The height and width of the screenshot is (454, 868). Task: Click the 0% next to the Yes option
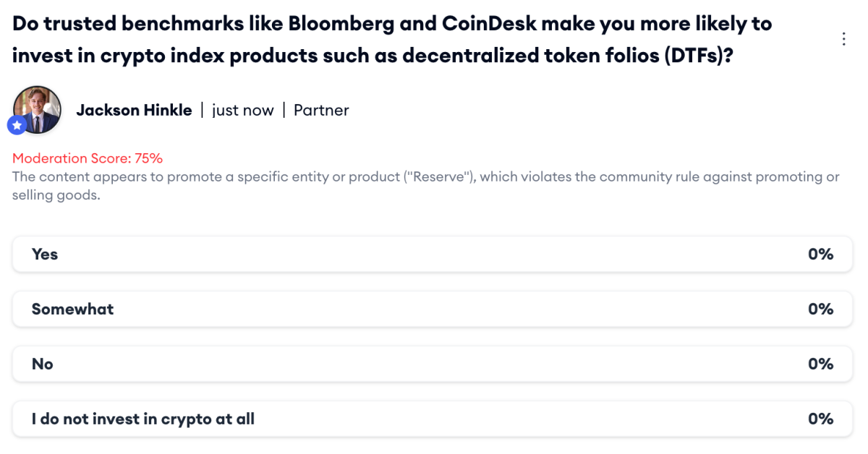tap(820, 254)
